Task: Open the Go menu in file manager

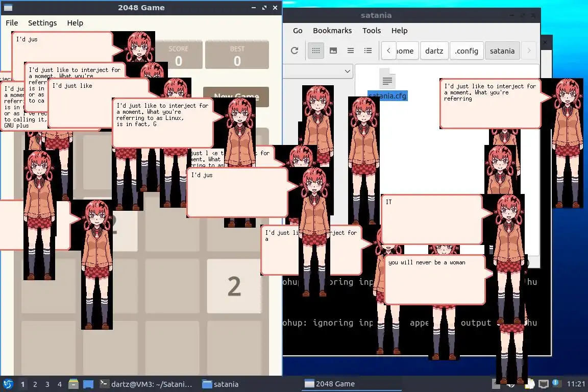Action: [298, 31]
